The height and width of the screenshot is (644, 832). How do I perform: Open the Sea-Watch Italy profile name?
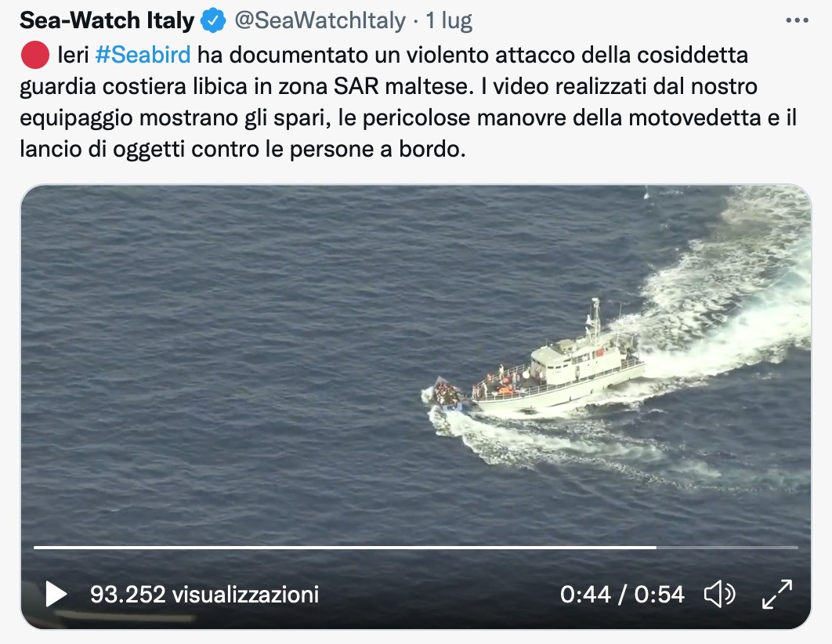point(107,20)
